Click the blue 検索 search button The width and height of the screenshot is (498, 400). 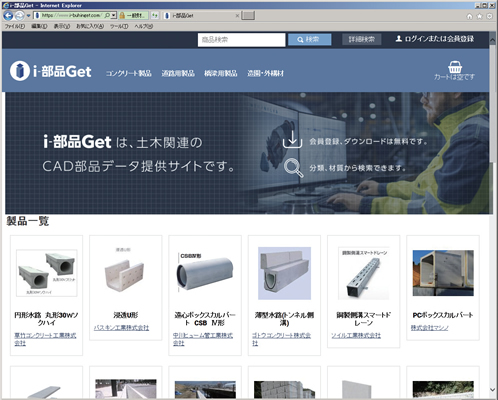point(309,39)
